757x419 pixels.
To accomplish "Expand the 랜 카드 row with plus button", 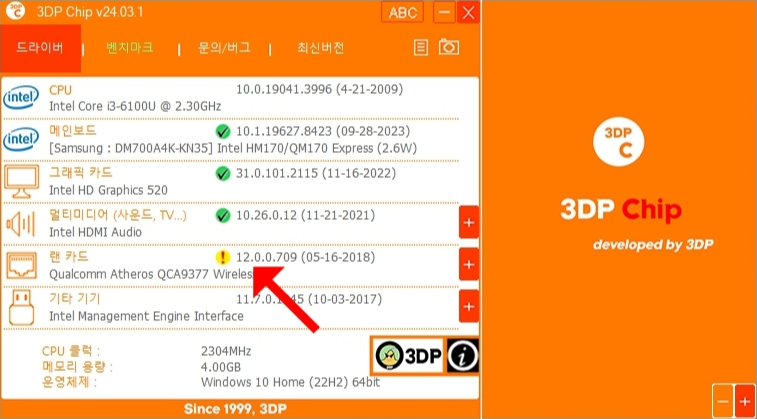I will (x=469, y=264).
